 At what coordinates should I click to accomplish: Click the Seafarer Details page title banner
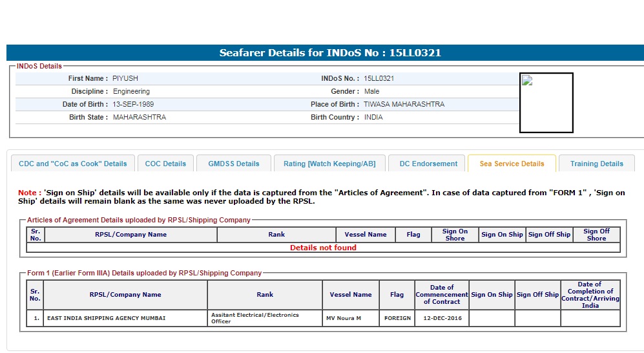(x=329, y=53)
